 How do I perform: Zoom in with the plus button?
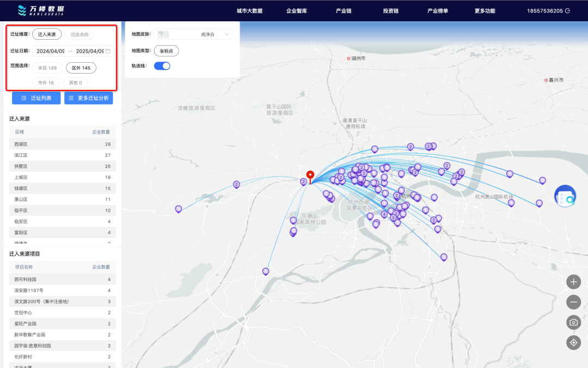coord(573,282)
